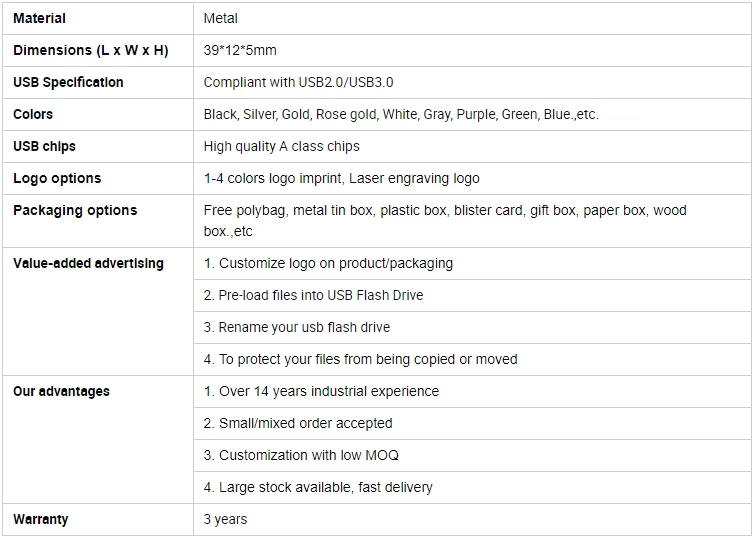Select Compliant with USB2.0/USB3.0 text
Image resolution: width=756 pixels, height=540 pixels.
click(298, 82)
